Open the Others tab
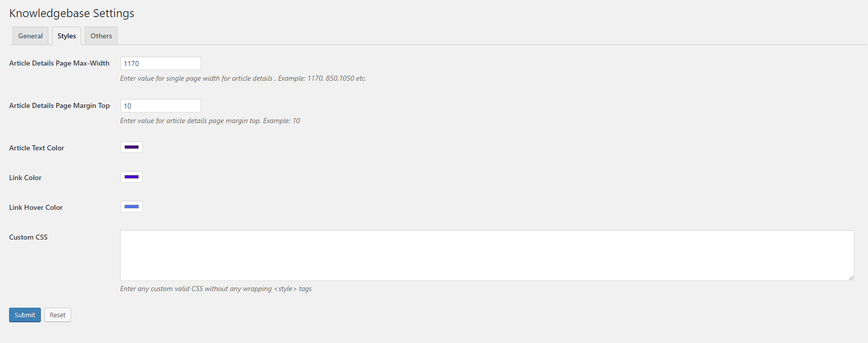 pos(101,36)
